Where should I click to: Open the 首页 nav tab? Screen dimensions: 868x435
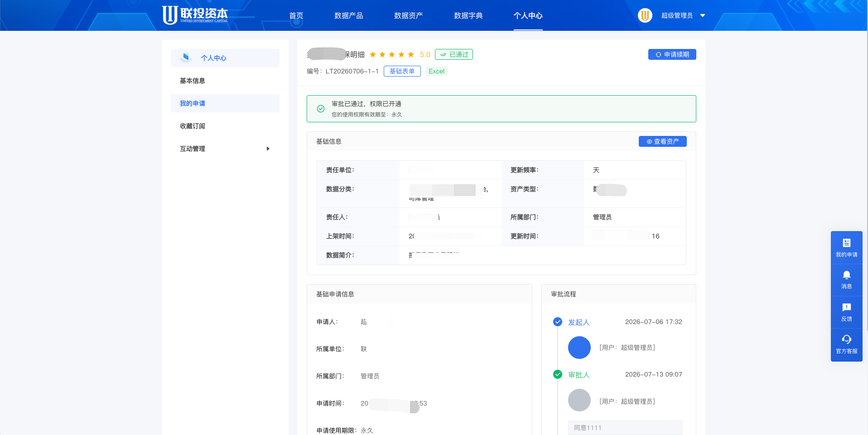(x=296, y=15)
